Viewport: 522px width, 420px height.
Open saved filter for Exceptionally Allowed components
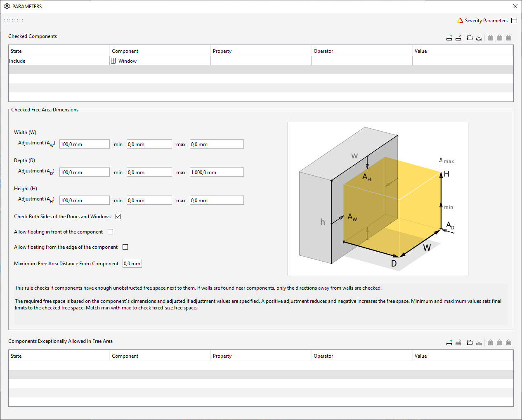(470, 342)
